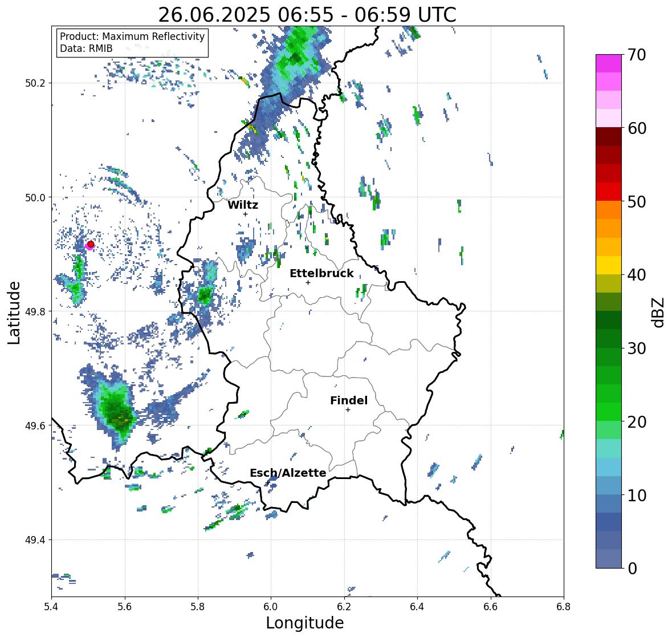Click the 10 value on the colorbar

(x=637, y=495)
